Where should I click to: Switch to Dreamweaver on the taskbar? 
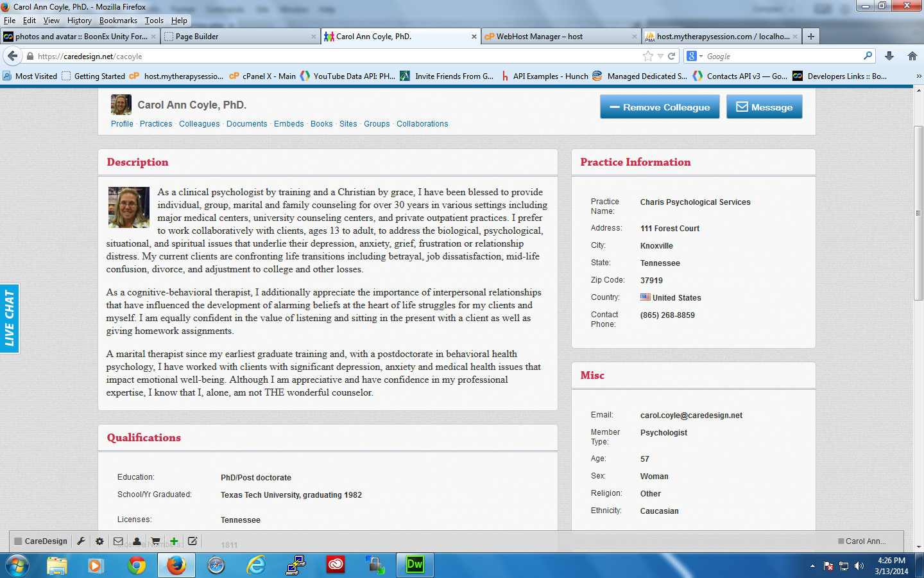(x=415, y=565)
